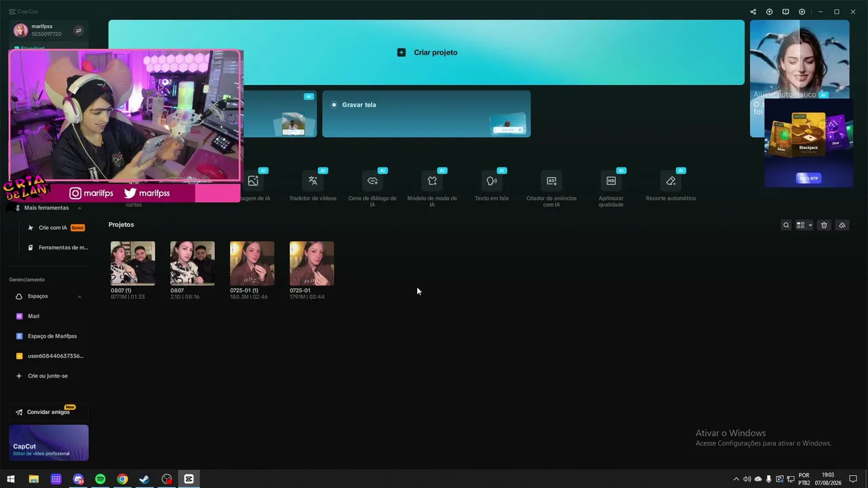868x488 pixels.
Task: Open Spotify from the taskbar
Action: coord(100,479)
